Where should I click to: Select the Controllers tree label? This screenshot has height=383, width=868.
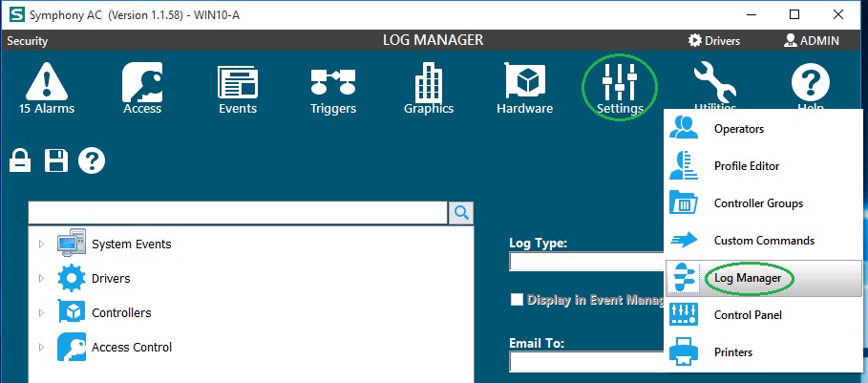(121, 312)
